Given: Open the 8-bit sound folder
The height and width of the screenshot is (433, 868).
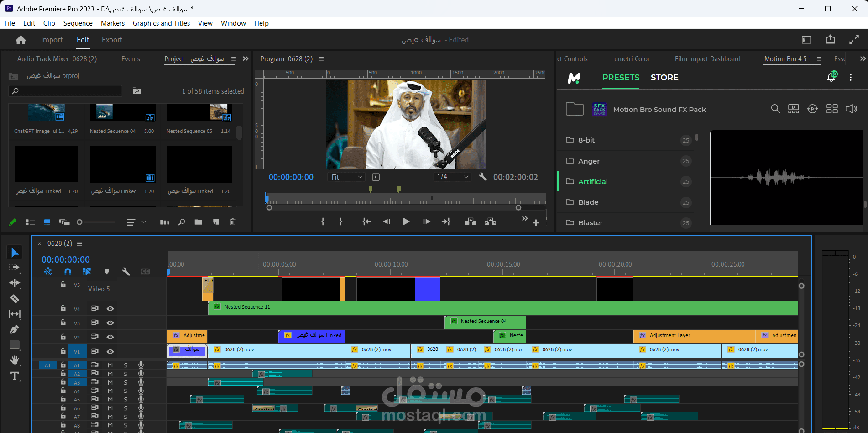Looking at the screenshot, I should click(x=625, y=140).
